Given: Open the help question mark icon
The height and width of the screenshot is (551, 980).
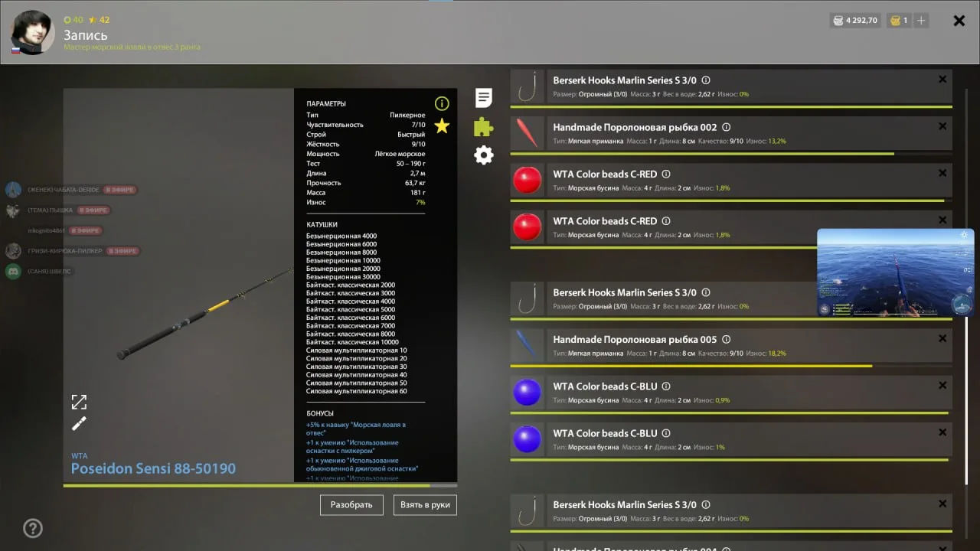Looking at the screenshot, I should (x=33, y=528).
